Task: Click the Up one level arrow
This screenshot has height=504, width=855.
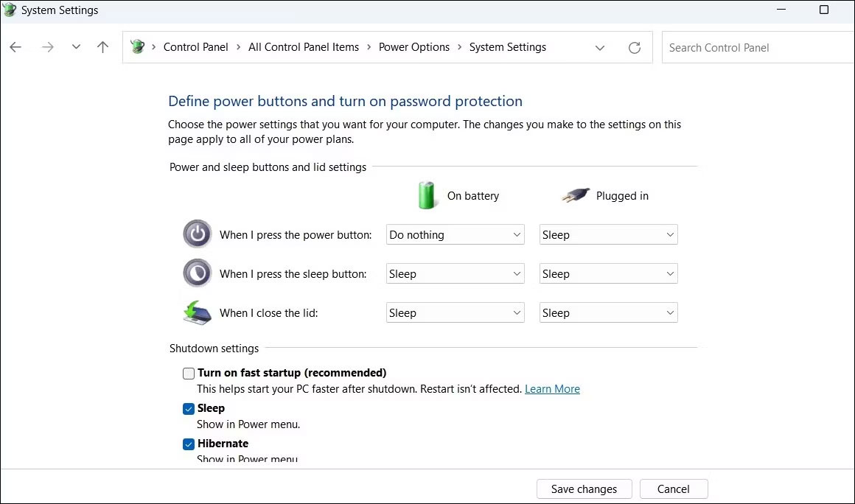Action: coord(103,47)
